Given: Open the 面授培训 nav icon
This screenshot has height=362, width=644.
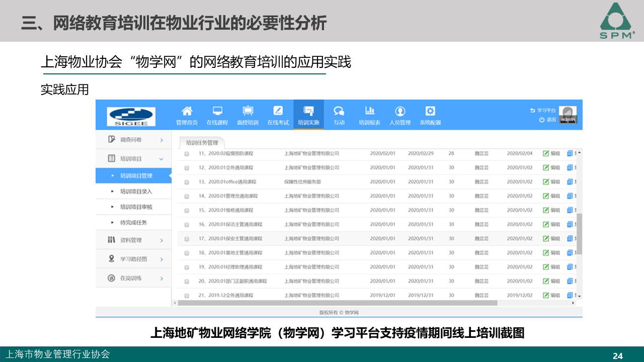Looking at the screenshot, I should tap(248, 111).
